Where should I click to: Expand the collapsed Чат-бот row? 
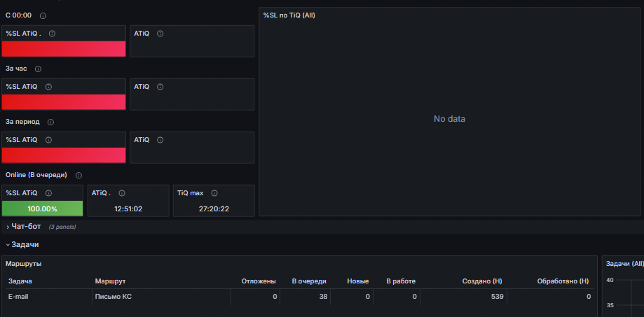tap(26, 226)
